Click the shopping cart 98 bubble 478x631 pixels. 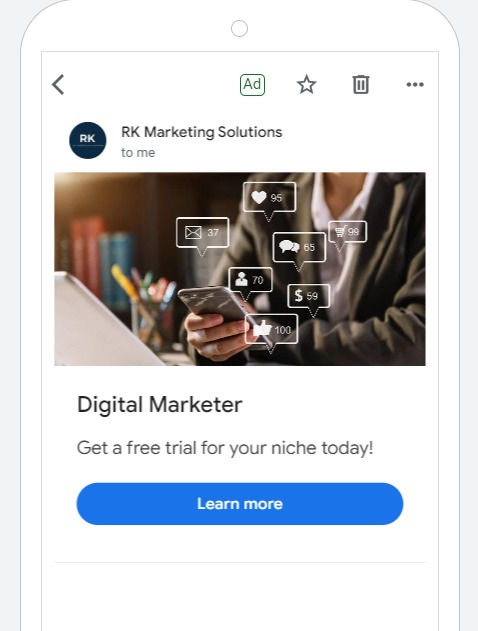click(x=348, y=231)
